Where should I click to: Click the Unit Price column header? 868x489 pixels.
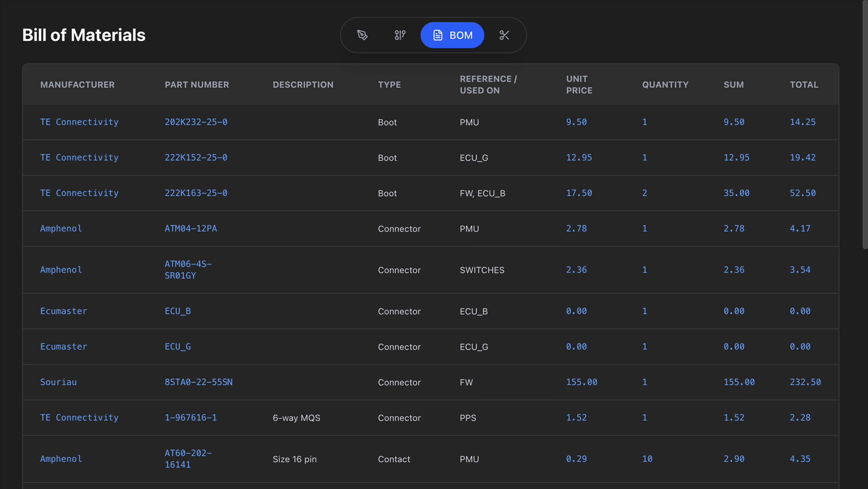pyautogui.click(x=579, y=84)
